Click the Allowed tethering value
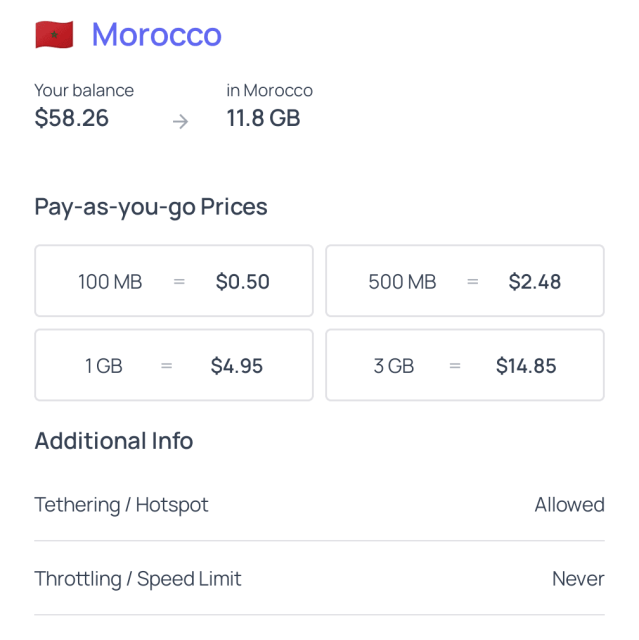Viewport: 639px width, 640px height. click(x=569, y=505)
